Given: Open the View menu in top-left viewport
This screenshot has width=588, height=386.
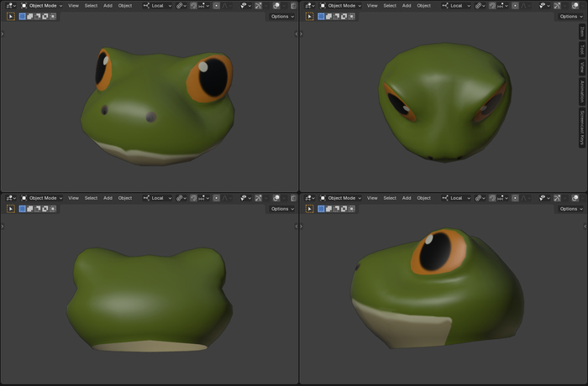Looking at the screenshot, I should pyautogui.click(x=74, y=5).
